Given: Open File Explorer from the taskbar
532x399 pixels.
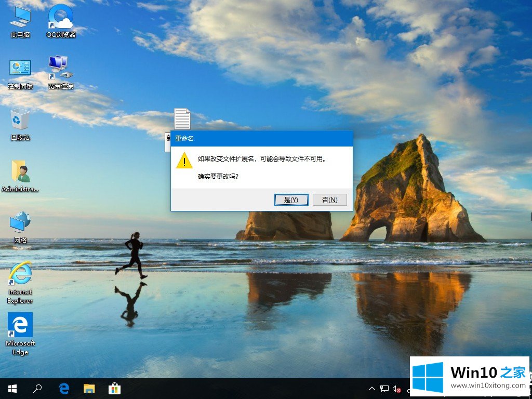Looking at the screenshot, I should pyautogui.click(x=89, y=389).
